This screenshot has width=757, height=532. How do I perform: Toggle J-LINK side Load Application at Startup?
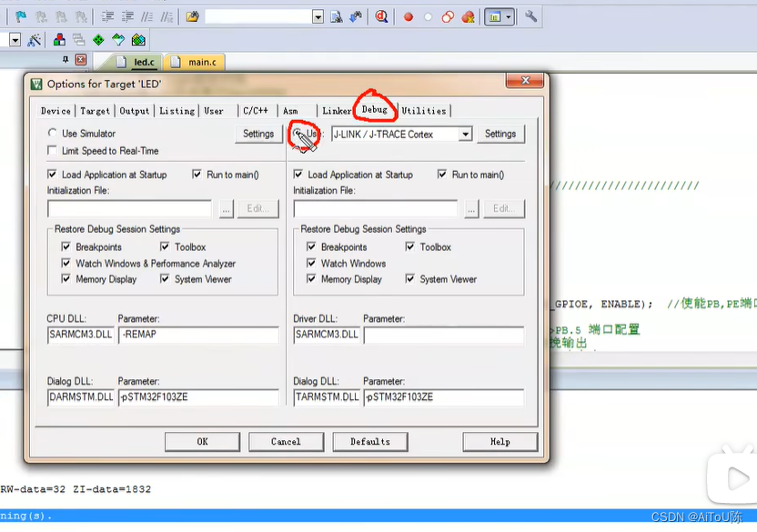[298, 174]
